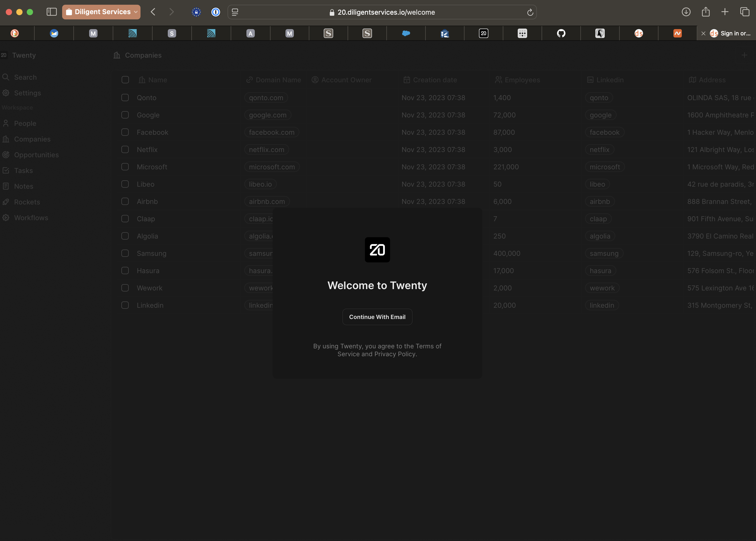Go back with Safari back arrow
Screen dimensions: 756x541
pyautogui.click(x=153, y=12)
